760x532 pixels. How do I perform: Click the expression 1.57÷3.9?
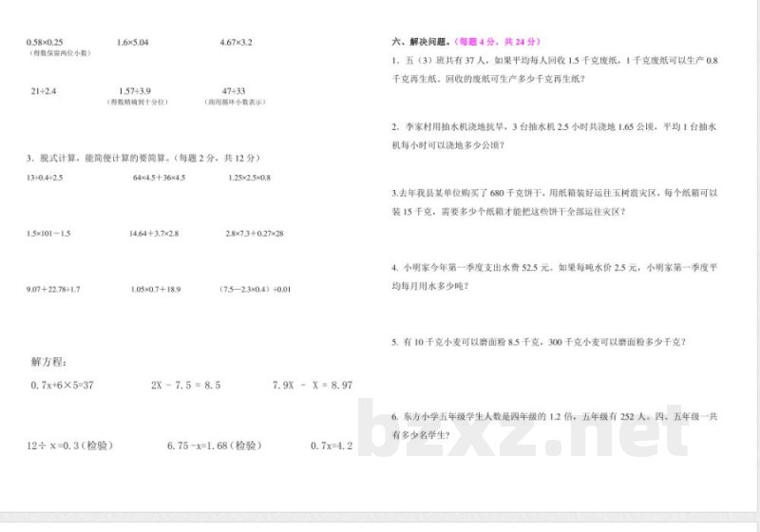135,91
